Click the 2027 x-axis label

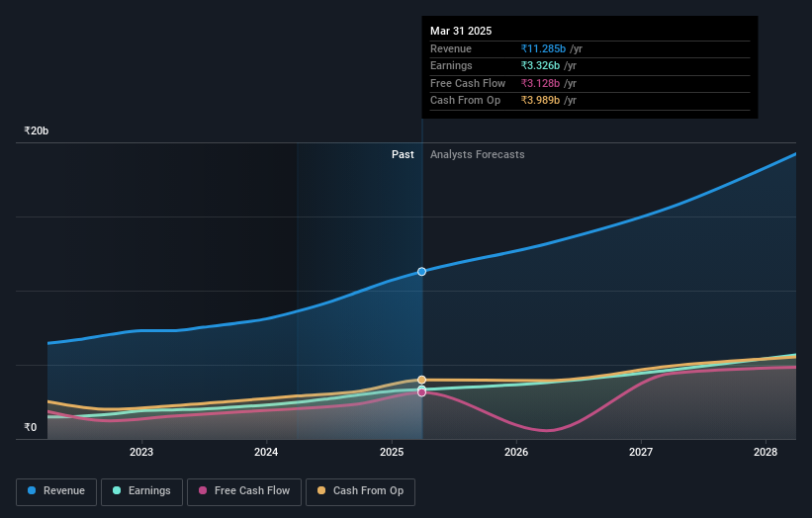[641, 452]
